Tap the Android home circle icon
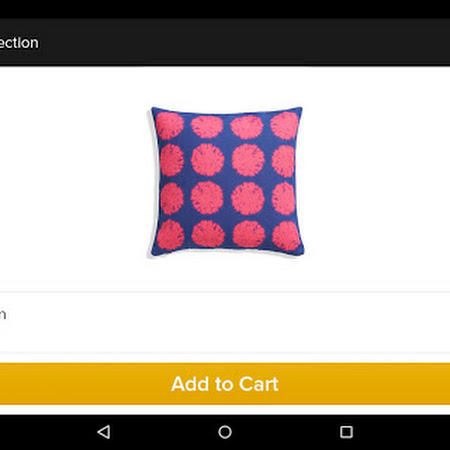The width and height of the screenshot is (450, 450). click(x=225, y=432)
